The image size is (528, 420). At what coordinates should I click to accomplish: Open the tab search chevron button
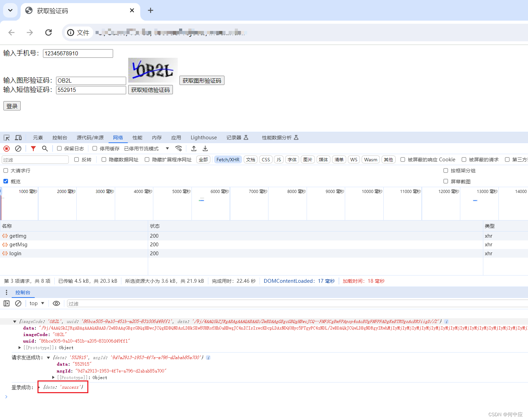coord(10,10)
